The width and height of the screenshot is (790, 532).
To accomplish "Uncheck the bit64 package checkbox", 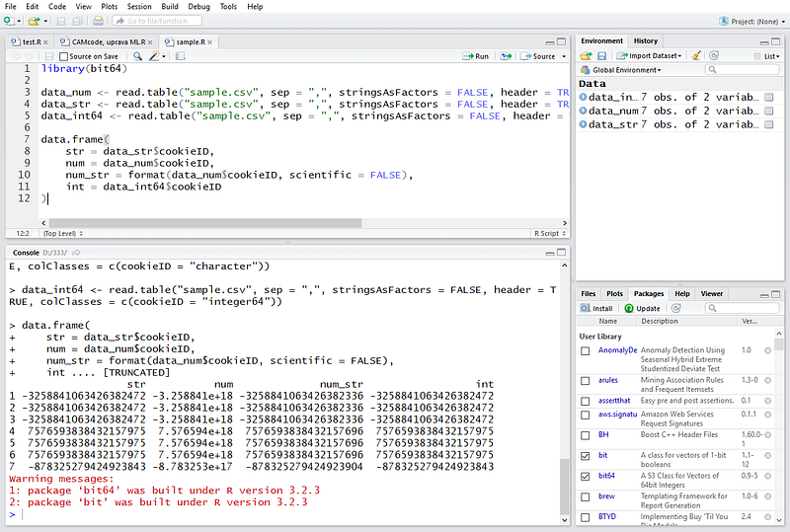I will tap(586, 477).
